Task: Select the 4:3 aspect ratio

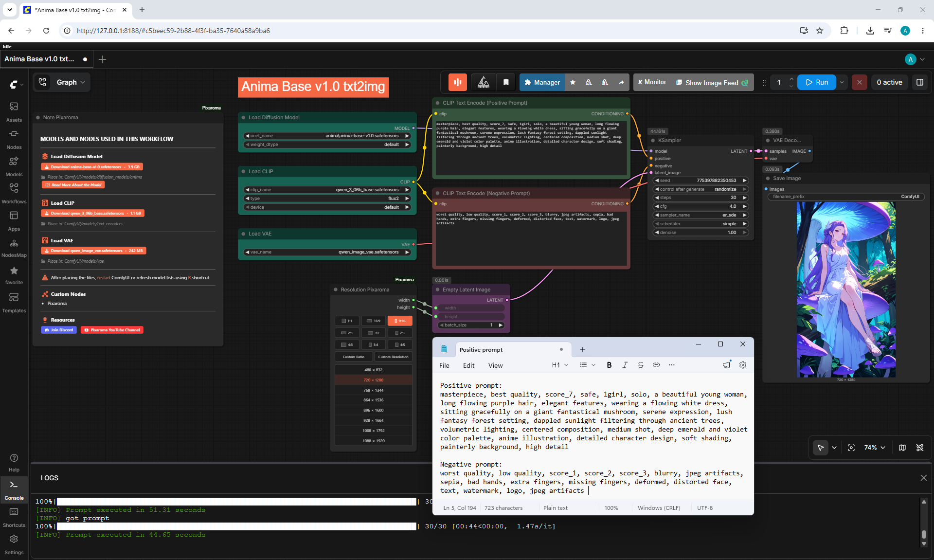Action: 347,344
